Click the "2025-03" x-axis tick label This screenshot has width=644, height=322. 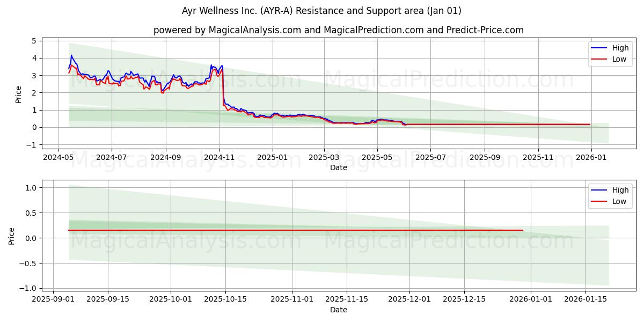[324, 157]
